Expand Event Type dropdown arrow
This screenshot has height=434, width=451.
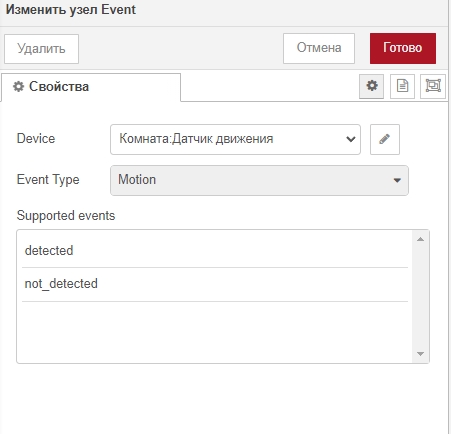(x=397, y=180)
